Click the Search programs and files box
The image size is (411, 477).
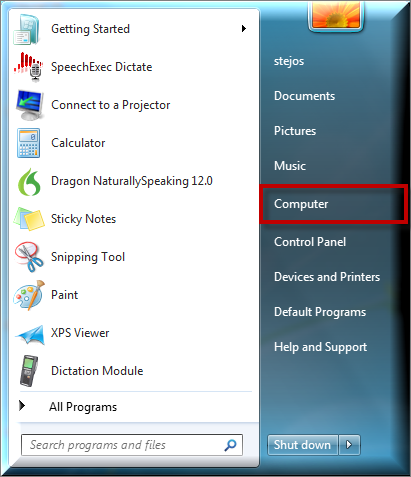(132, 445)
